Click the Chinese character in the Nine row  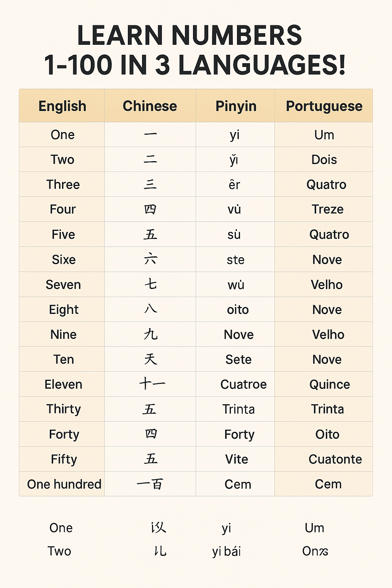point(150,334)
